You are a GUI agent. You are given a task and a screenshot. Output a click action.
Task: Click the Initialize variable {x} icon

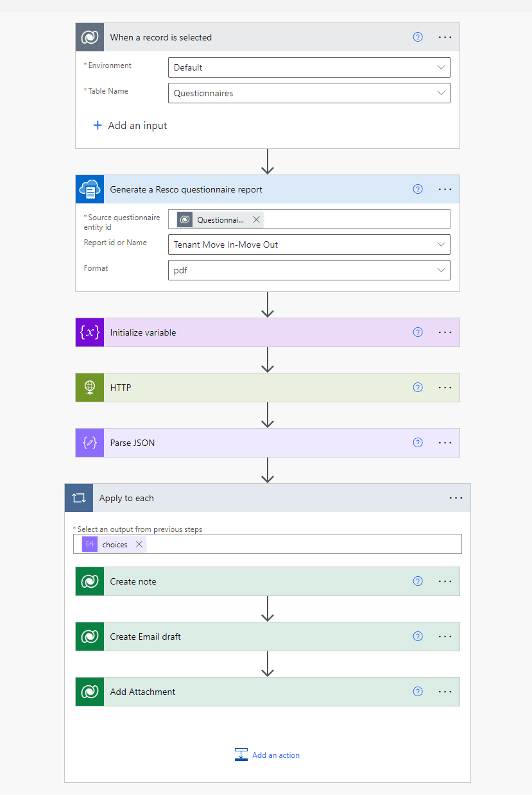(x=89, y=332)
